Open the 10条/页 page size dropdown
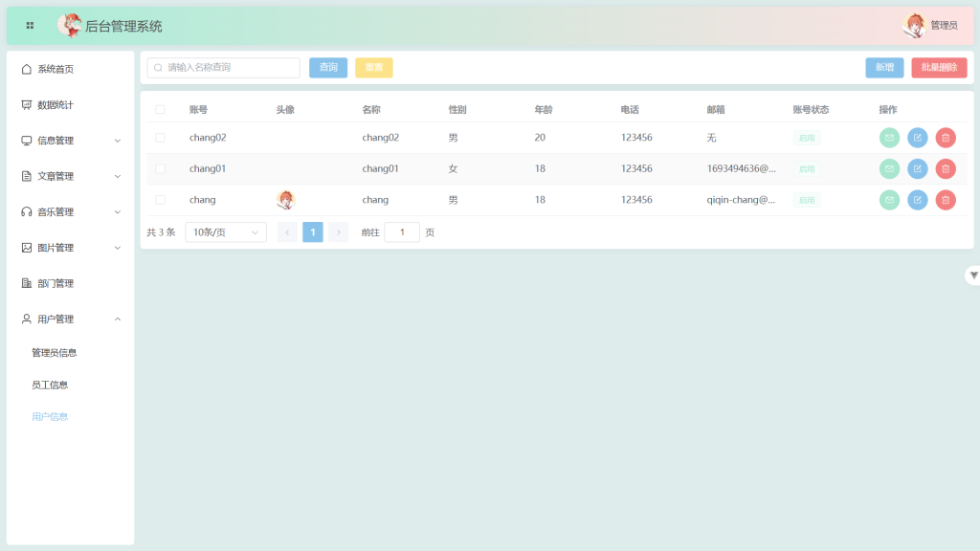The image size is (980, 551). coord(226,232)
